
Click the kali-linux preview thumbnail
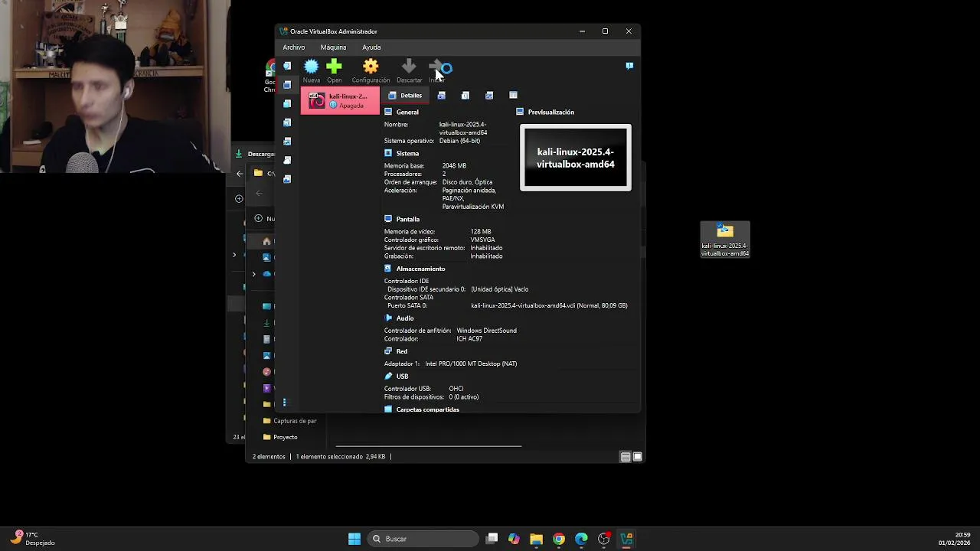pyautogui.click(x=576, y=158)
